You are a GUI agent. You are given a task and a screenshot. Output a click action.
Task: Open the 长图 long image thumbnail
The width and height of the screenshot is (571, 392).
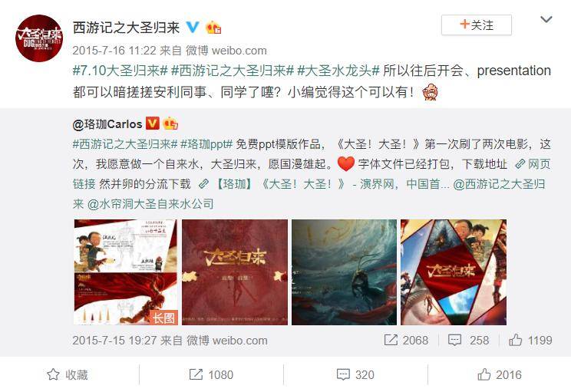pyautogui.click(x=126, y=272)
